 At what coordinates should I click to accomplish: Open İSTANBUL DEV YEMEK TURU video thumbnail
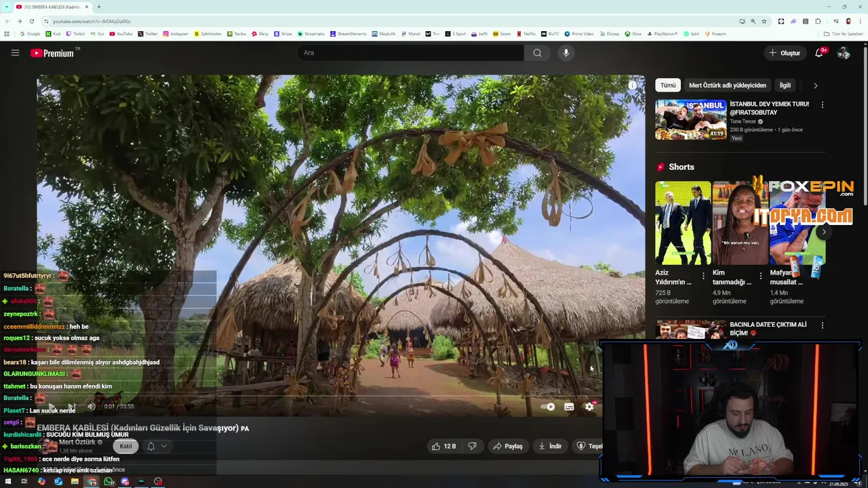[690, 119]
